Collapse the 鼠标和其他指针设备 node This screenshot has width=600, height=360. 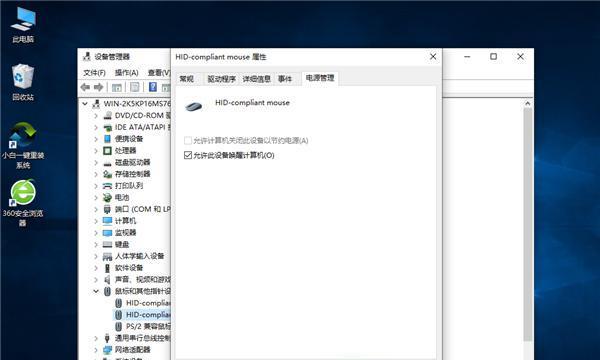coord(96,291)
